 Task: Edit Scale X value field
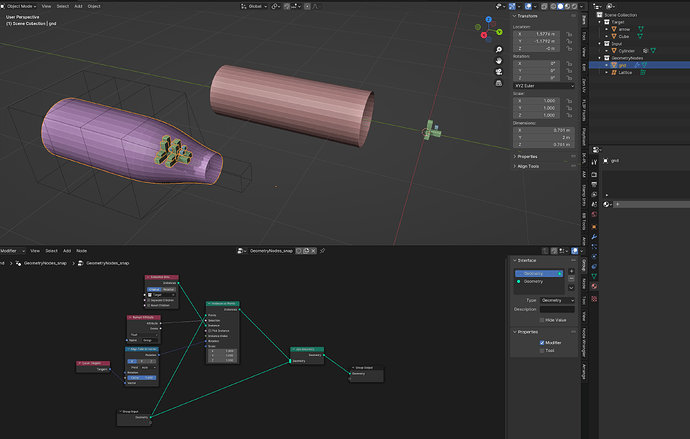pos(536,101)
